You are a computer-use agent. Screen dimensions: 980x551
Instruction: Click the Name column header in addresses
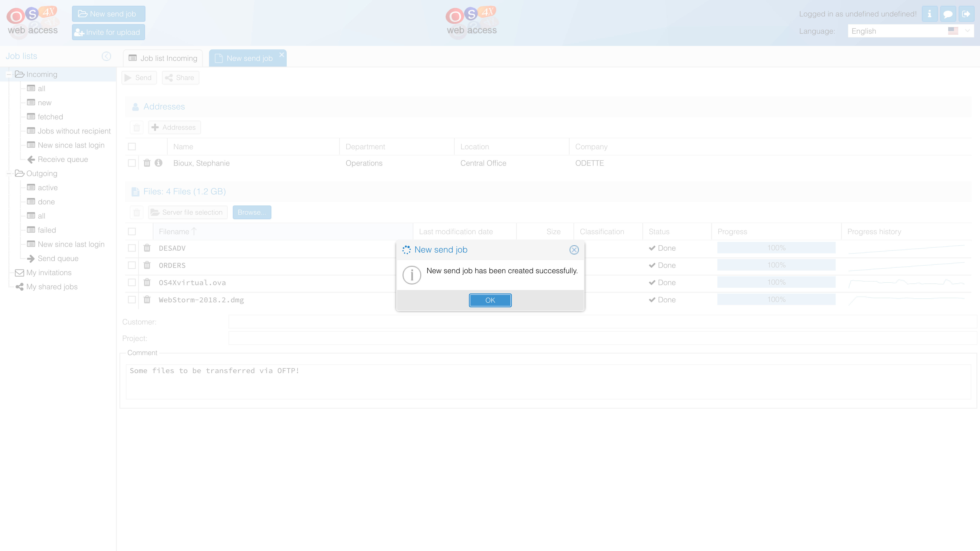pyautogui.click(x=253, y=147)
